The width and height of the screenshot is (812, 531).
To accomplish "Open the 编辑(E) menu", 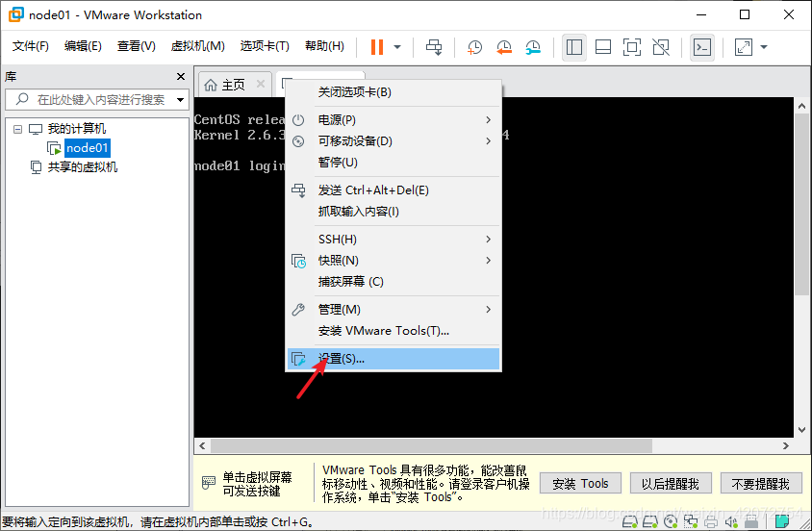I will [x=83, y=46].
